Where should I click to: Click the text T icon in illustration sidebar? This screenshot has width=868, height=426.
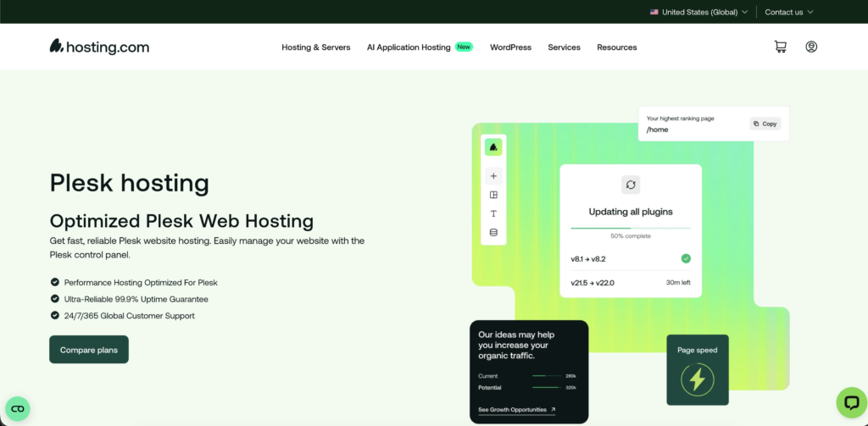pos(493,213)
